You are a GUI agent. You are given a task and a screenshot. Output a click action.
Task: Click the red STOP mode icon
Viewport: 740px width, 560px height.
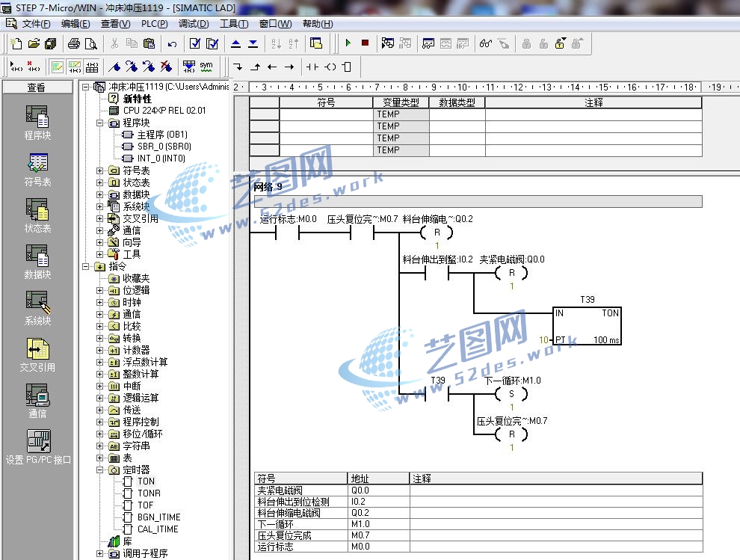[x=365, y=43]
